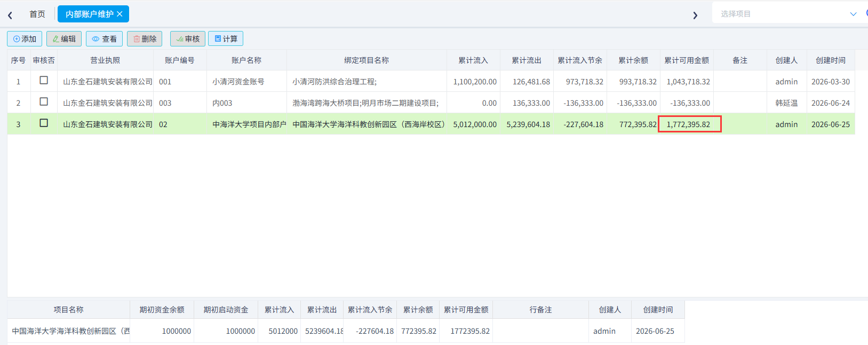Go back with left chevron arrow
The height and width of the screenshot is (345, 868).
pos(10,15)
